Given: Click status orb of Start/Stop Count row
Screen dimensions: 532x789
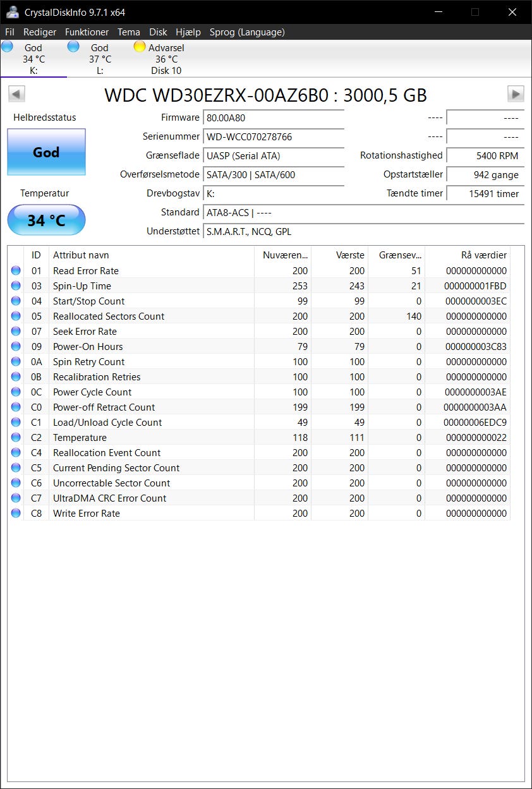Looking at the screenshot, I should [x=16, y=301].
